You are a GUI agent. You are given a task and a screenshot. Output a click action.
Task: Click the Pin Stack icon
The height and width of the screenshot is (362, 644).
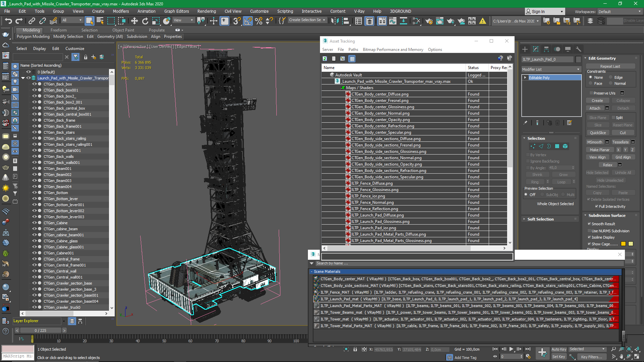tap(525, 123)
